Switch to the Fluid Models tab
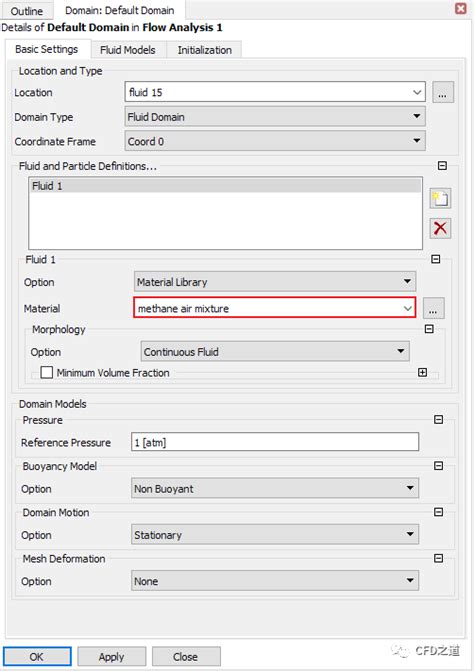The height and width of the screenshot is (671, 474). 127,50
